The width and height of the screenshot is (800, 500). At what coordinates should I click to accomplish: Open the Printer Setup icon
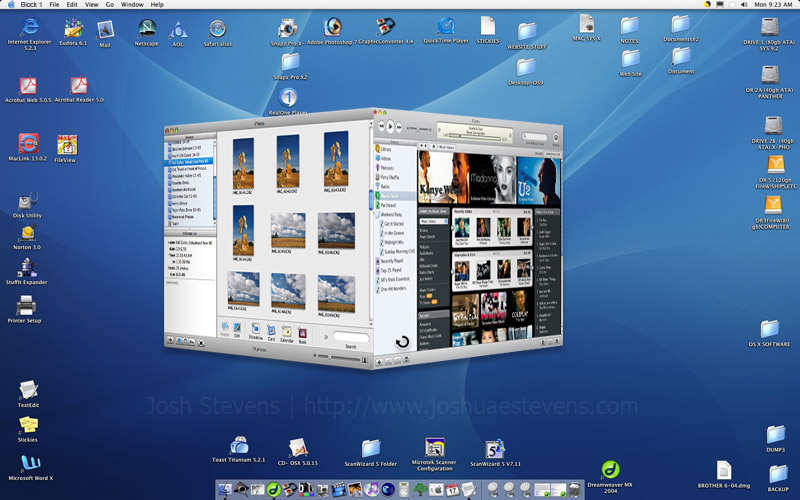pyautogui.click(x=25, y=307)
